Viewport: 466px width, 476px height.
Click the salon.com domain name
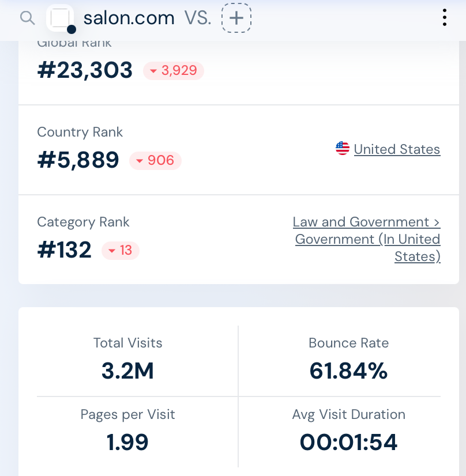129,18
